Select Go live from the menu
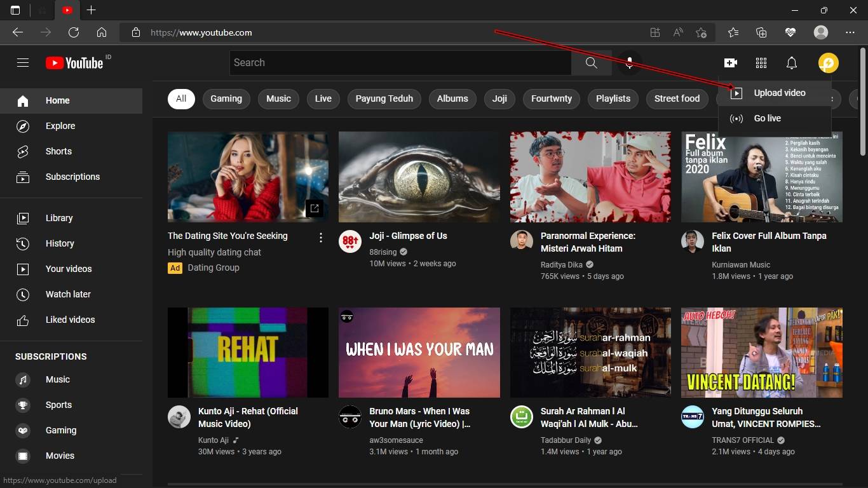868x488 pixels. point(775,118)
